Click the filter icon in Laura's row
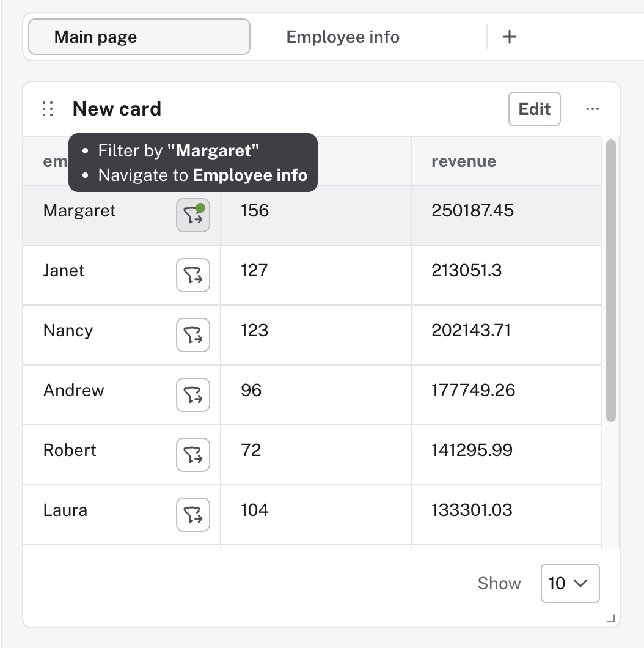Viewport: 644px width, 648px height. pyautogui.click(x=193, y=515)
